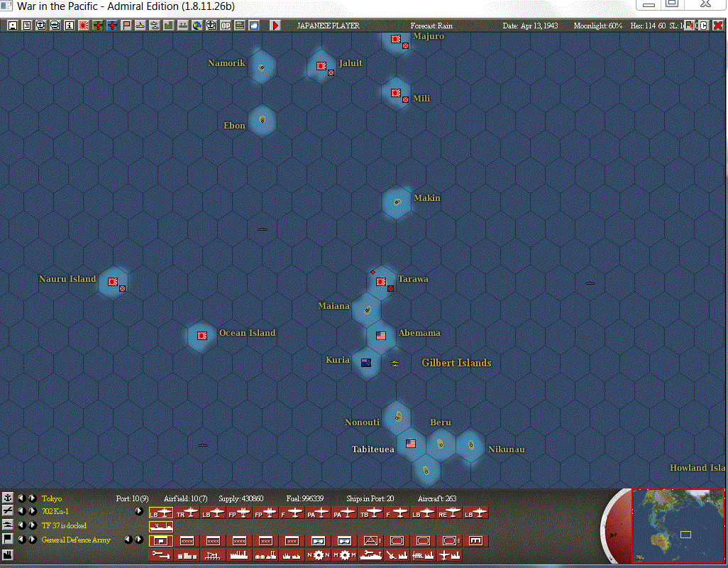Next air unit arrow beside 702 Ku-1
The image size is (728, 568).
pyautogui.click(x=33, y=511)
